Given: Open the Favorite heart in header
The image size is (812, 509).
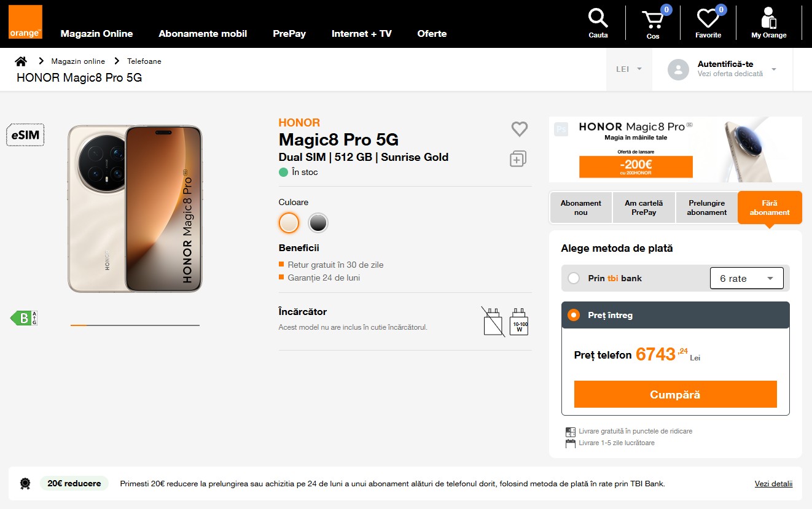Looking at the screenshot, I should (708, 23).
